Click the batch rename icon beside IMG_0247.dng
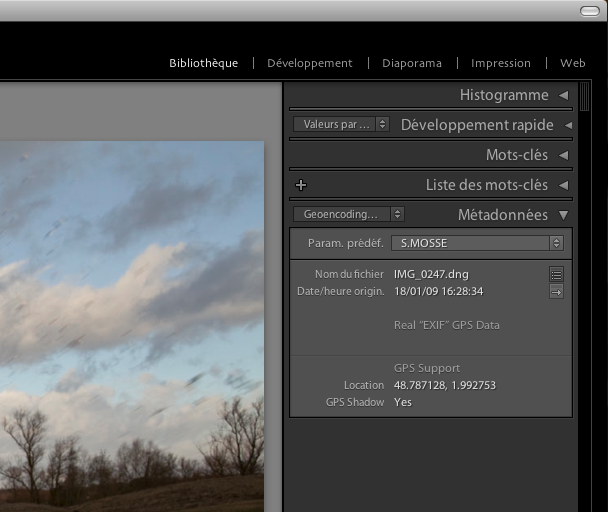This screenshot has width=608, height=512. pos(556,274)
